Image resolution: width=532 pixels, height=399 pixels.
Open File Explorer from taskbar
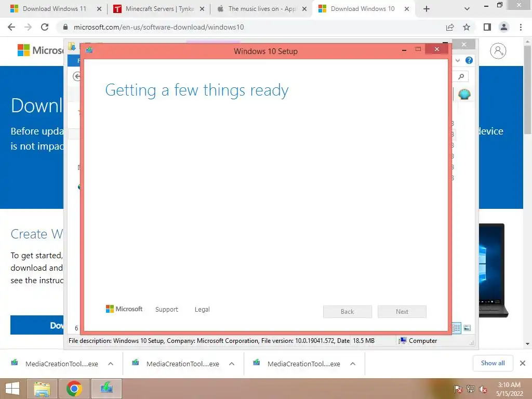[x=42, y=389]
